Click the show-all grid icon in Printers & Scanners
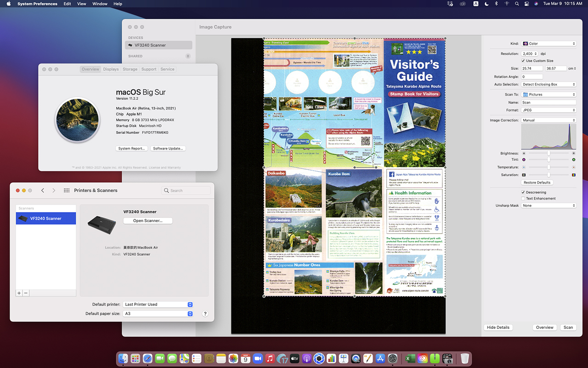 tap(67, 190)
